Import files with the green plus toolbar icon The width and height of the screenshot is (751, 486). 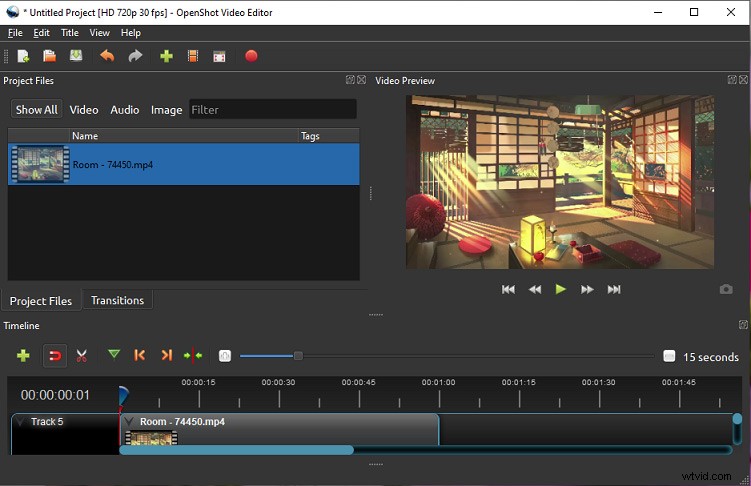tap(166, 57)
